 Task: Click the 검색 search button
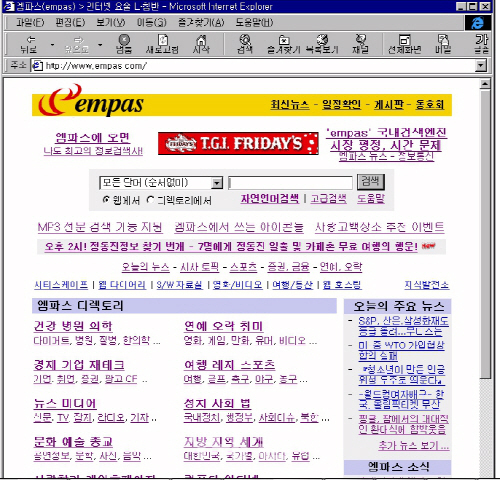pyautogui.click(x=371, y=182)
